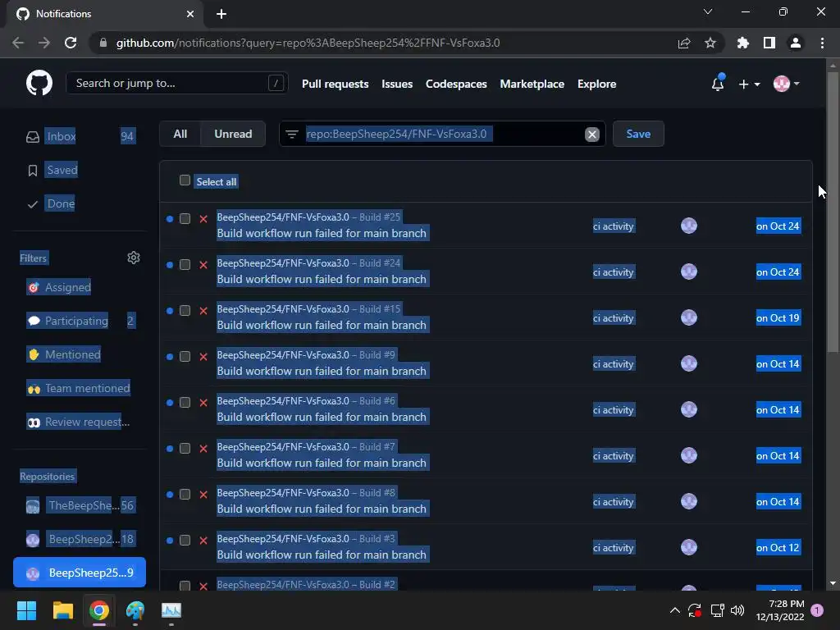Open a new browser tab
The image size is (840, 630).
coord(221,14)
